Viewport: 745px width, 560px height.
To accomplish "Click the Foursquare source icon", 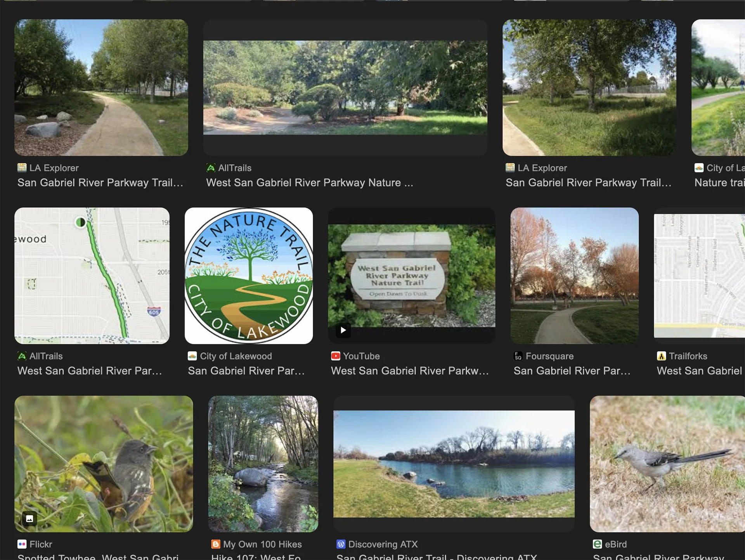I will (x=518, y=356).
